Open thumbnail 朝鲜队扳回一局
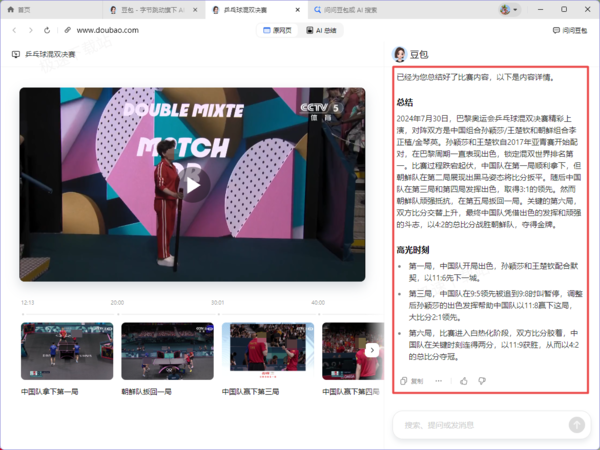 [168, 351]
